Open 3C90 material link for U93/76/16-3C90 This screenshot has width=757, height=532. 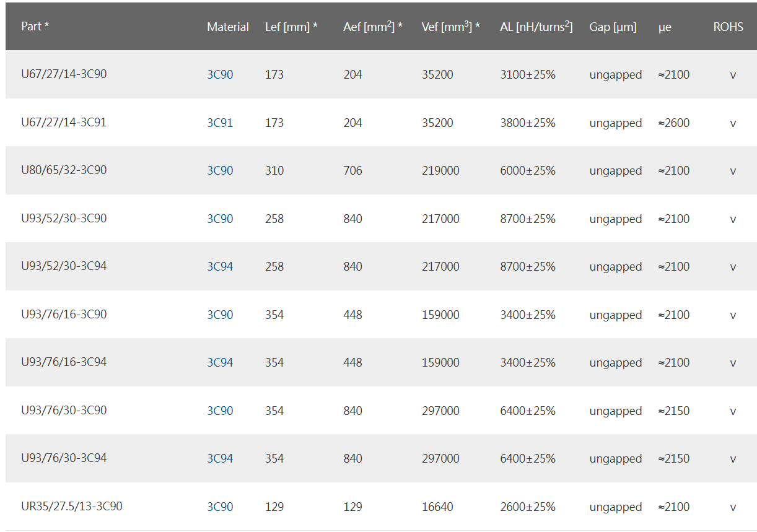(x=220, y=315)
